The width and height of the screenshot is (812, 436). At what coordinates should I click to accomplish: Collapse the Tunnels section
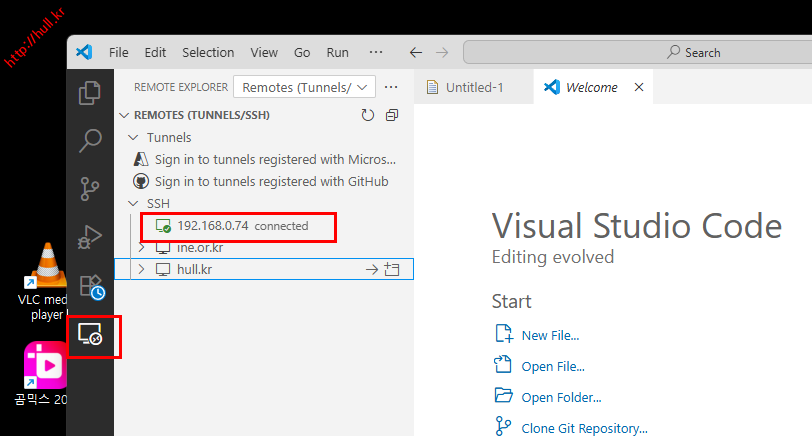133,137
